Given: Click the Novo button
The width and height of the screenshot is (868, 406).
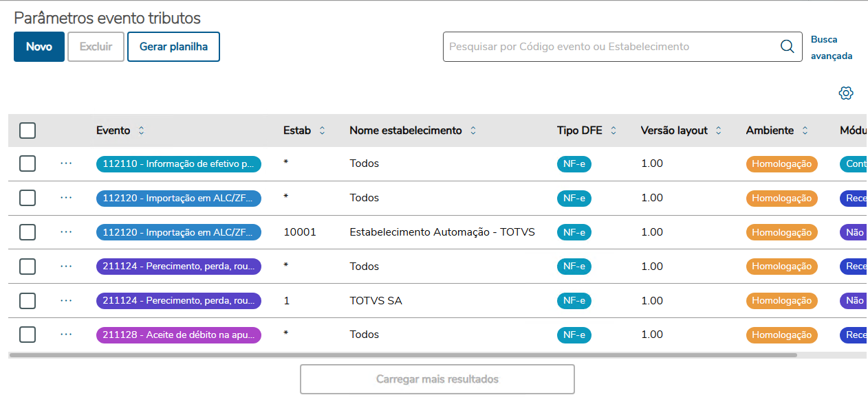Looking at the screenshot, I should 39,47.
